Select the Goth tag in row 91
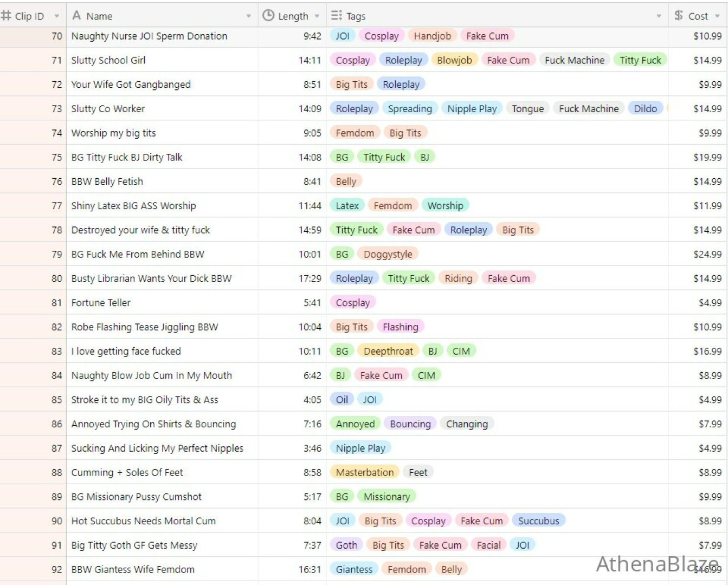Image resolution: width=728 pixels, height=585 pixels. (346, 545)
